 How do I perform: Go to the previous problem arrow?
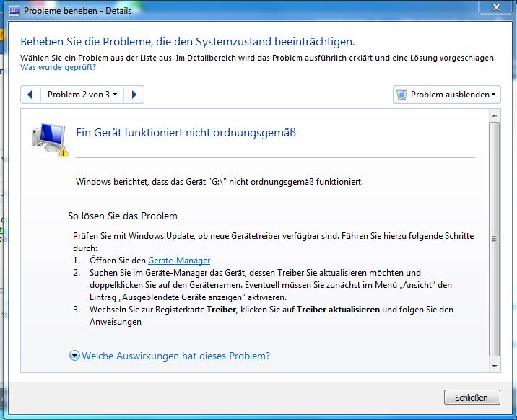point(30,95)
